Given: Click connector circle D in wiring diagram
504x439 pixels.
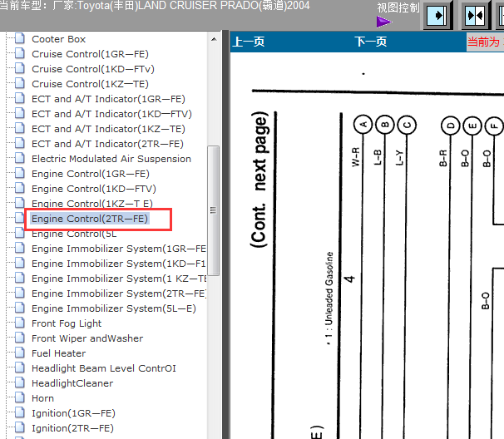Looking at the screenshot, I should (x=450, y=126).
